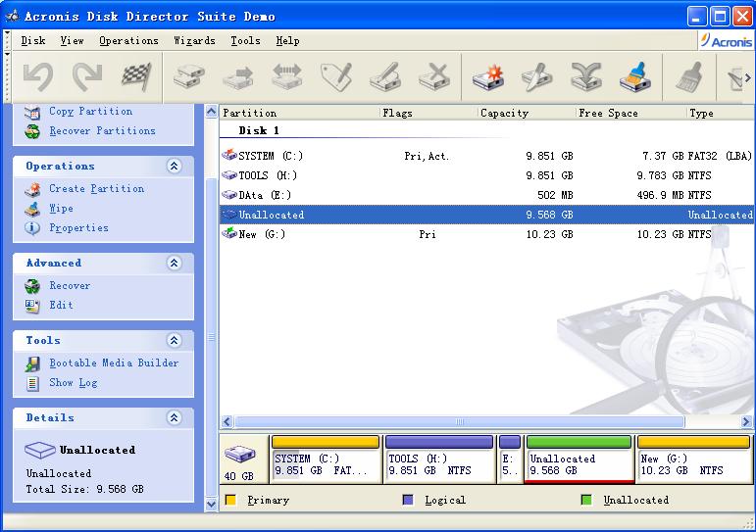Click the Merge partitions toolbar icon

point(586,77)
